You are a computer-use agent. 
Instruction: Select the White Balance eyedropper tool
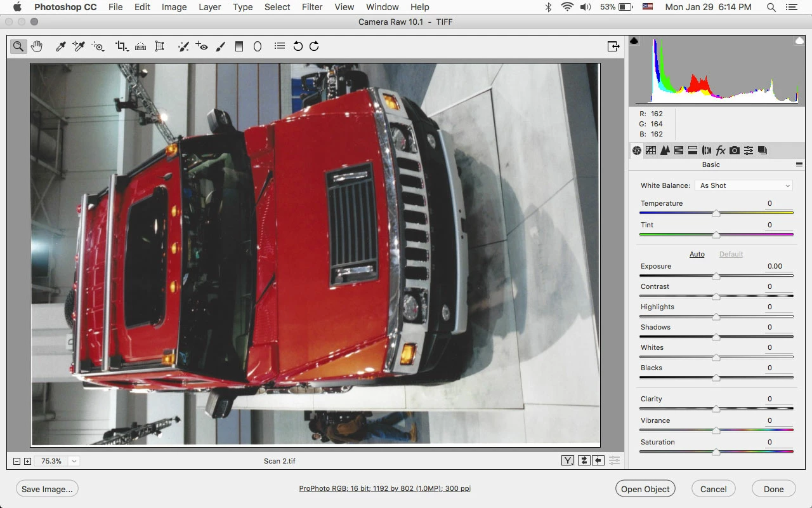click(61, 46)
